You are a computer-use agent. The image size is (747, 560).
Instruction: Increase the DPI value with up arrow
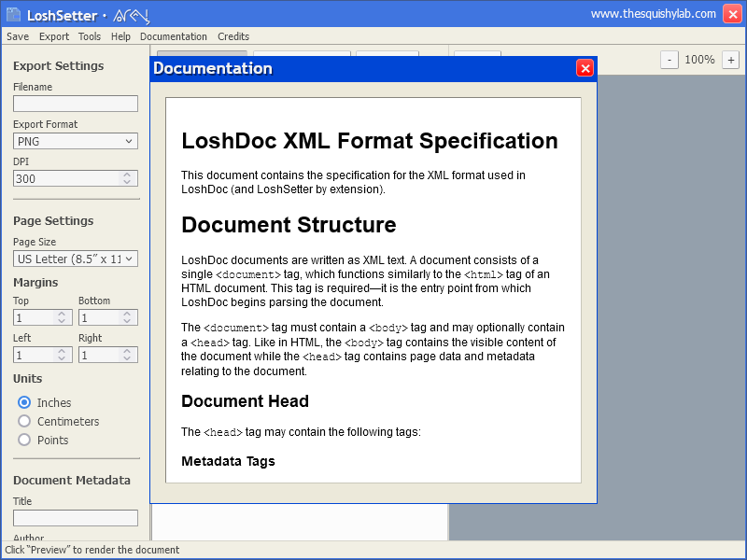(x=127, y=175)
